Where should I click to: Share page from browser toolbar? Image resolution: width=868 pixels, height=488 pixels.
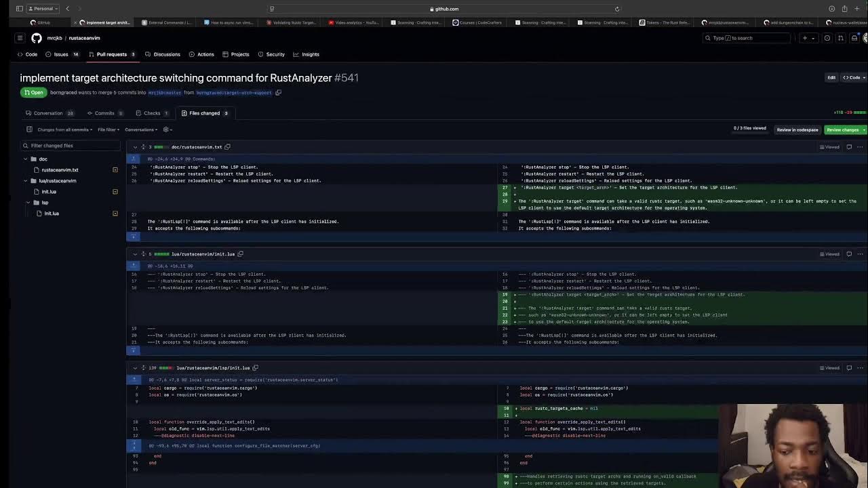coord(844,9)
